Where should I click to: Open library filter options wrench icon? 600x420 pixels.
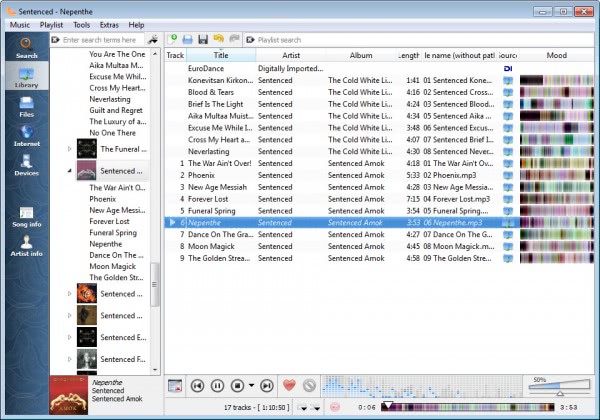click(153, 40)
